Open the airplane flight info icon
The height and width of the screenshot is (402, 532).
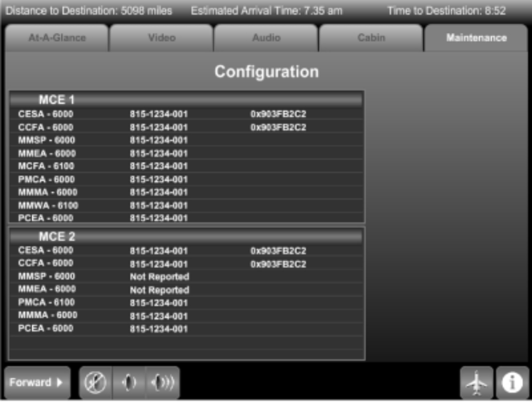(x=476, y=383)
